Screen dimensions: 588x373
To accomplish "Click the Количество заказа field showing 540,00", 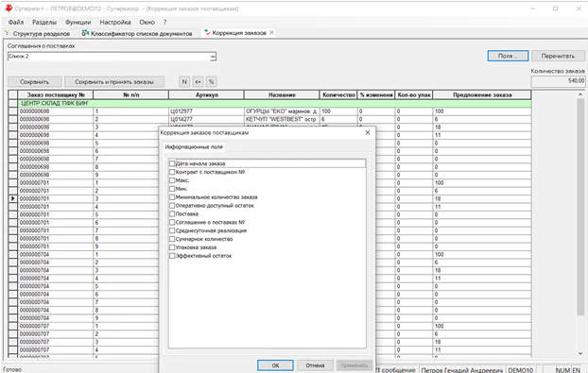I will pos(558,81).
